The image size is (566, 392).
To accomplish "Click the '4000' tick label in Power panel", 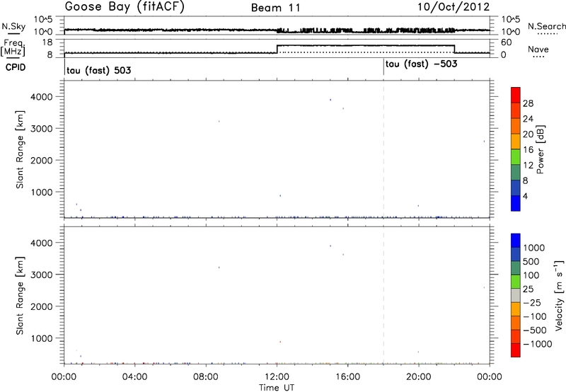I will point(42,97).
